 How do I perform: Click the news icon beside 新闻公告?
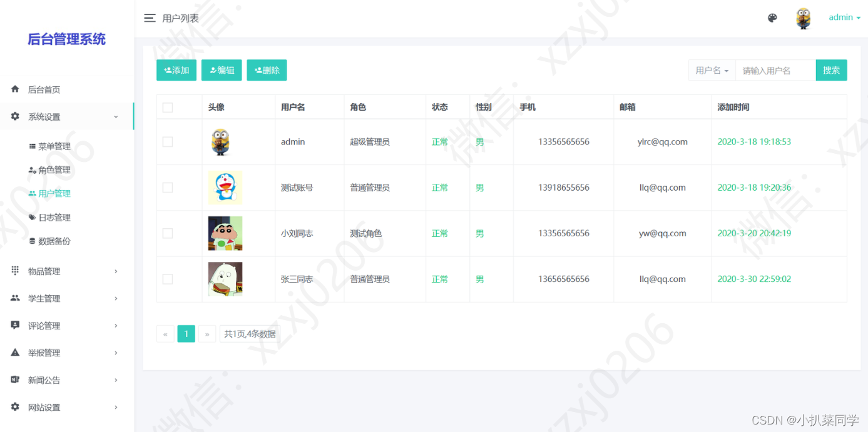click(15, 379)
